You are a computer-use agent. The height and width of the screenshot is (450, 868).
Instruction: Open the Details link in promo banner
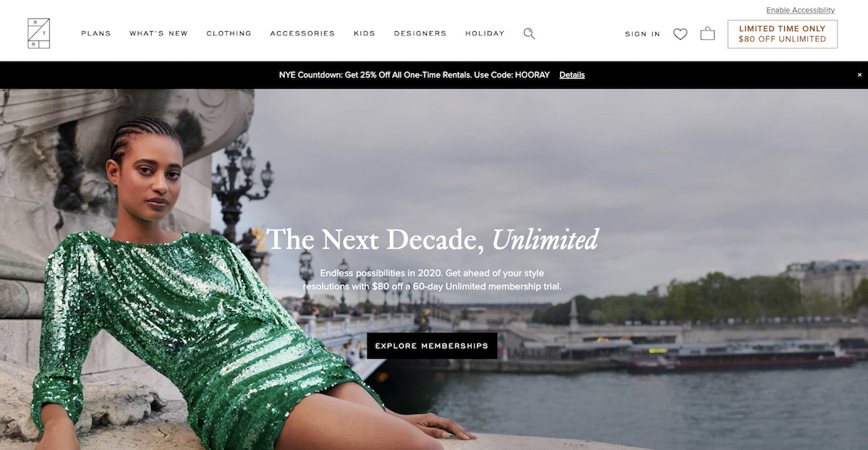(571, 75)
